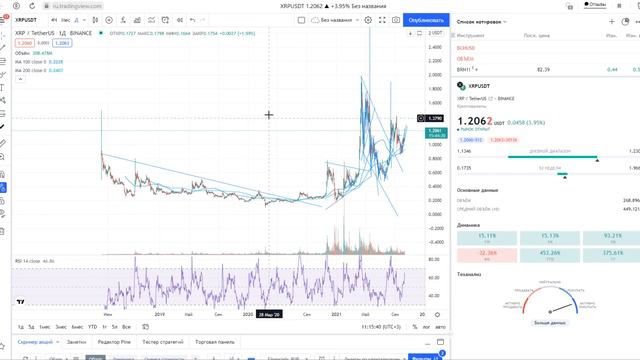The width and height of the screenshot is (640, 360).
Task: Collapse the indicator legend chevron
Action: pyautogui.click(x=20, y=79)
